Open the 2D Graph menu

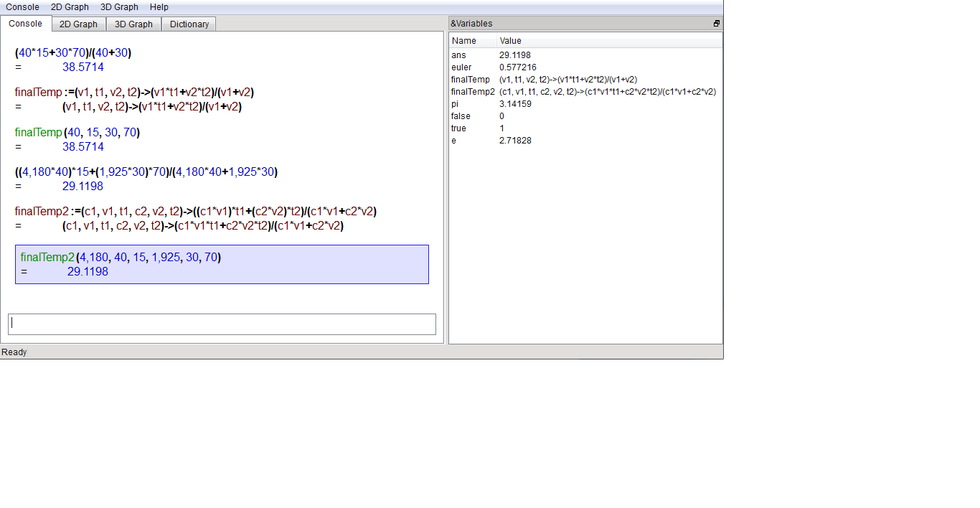(x=70, y=7)
